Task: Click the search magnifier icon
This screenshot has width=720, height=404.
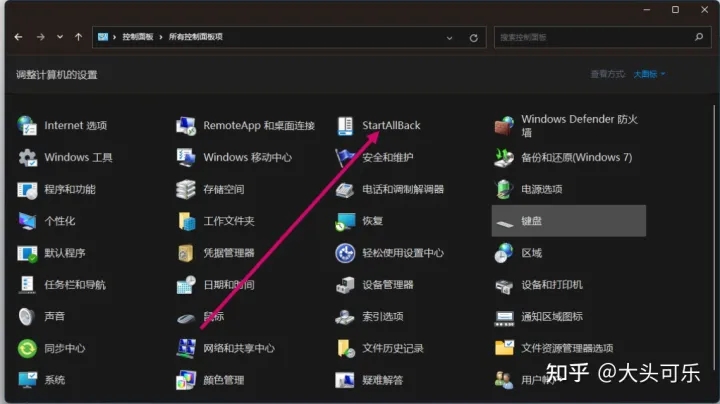Action: (x=698, y=37)
